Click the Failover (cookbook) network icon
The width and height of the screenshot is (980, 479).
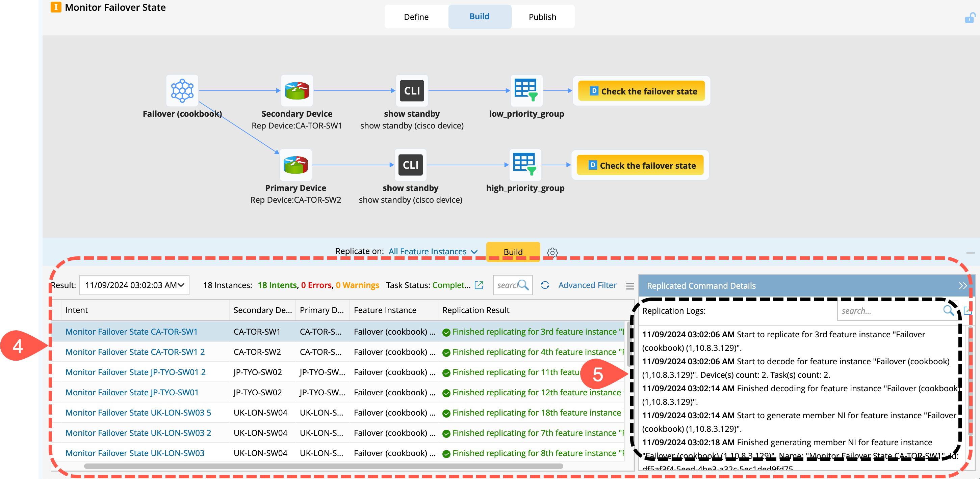click(182, 90)
